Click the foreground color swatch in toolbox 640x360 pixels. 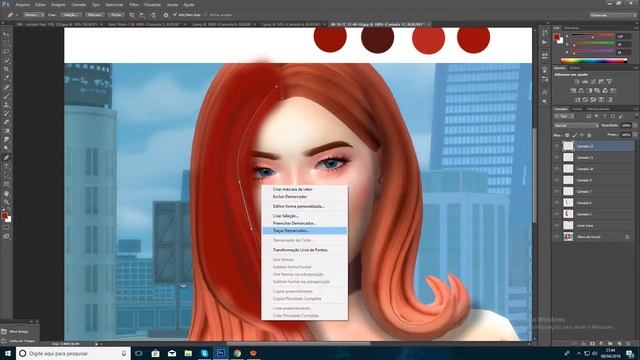(4, 216)
